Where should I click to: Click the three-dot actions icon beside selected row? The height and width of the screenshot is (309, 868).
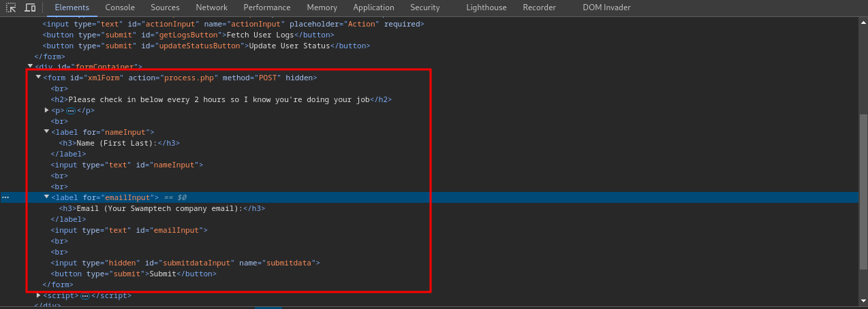5,197
